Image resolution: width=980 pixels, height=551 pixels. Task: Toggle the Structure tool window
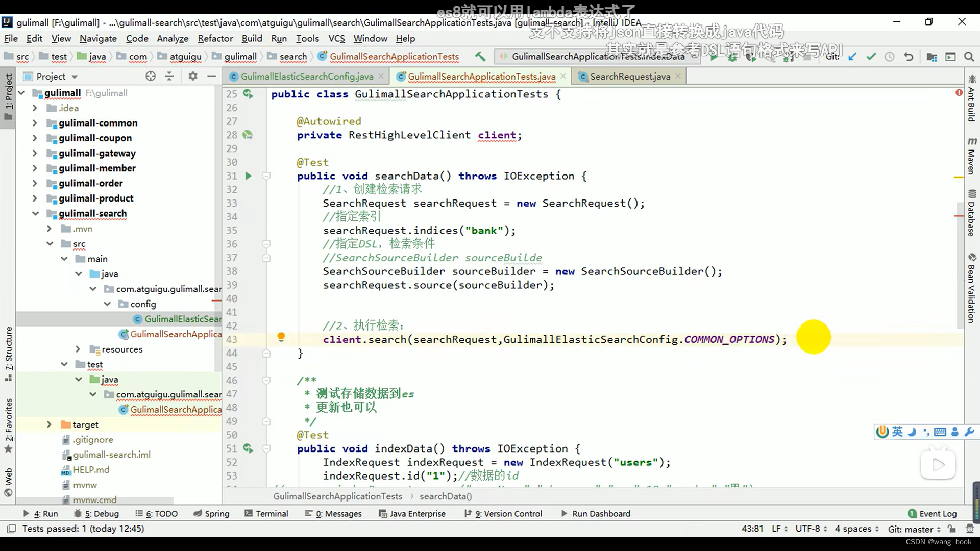(x=8, y=354)
